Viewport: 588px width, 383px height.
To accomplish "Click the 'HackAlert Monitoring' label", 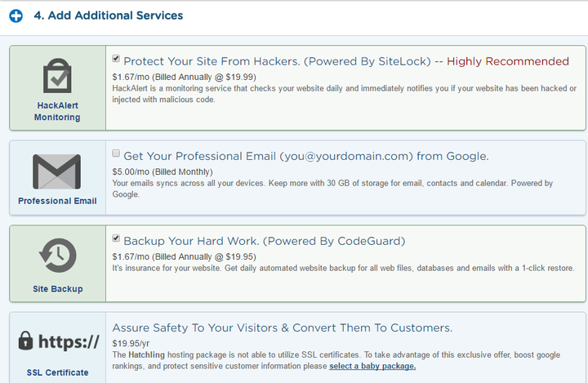I will tap(57, 111).
